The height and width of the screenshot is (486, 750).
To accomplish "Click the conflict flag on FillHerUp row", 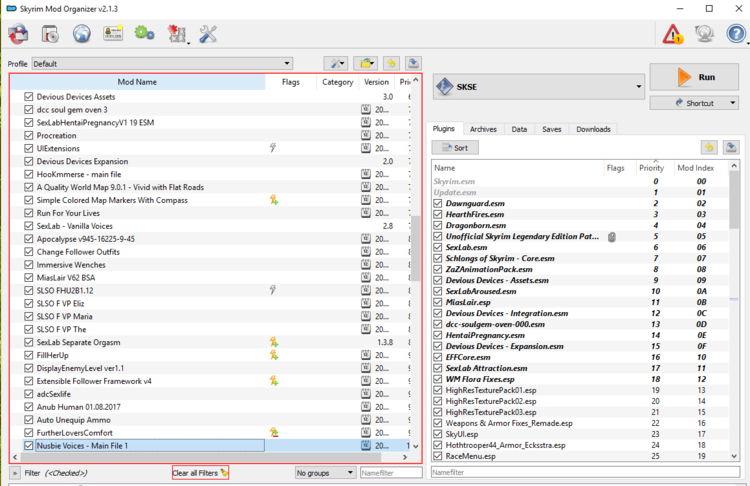I will click(274, 354).
